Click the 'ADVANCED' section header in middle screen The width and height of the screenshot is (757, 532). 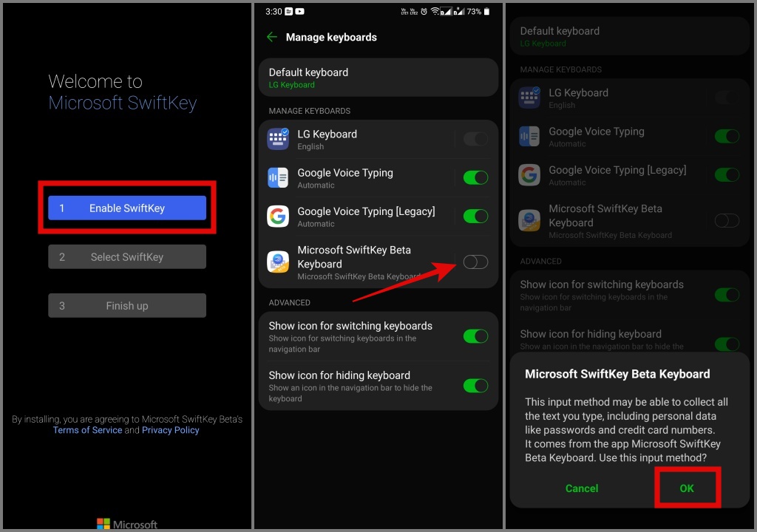click(289, 303)
